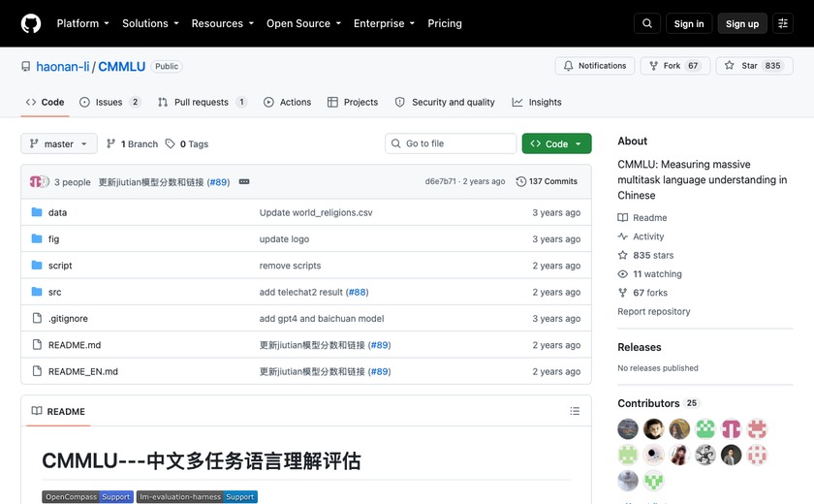
Task: Click the Sign in button
Action: pos(688,23)
